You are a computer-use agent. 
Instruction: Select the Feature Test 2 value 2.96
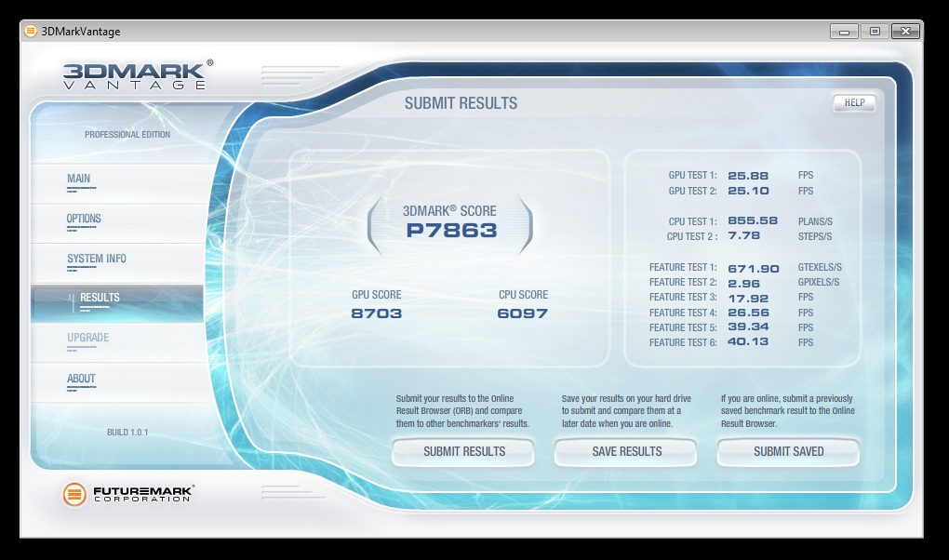[x=743, y=284]
